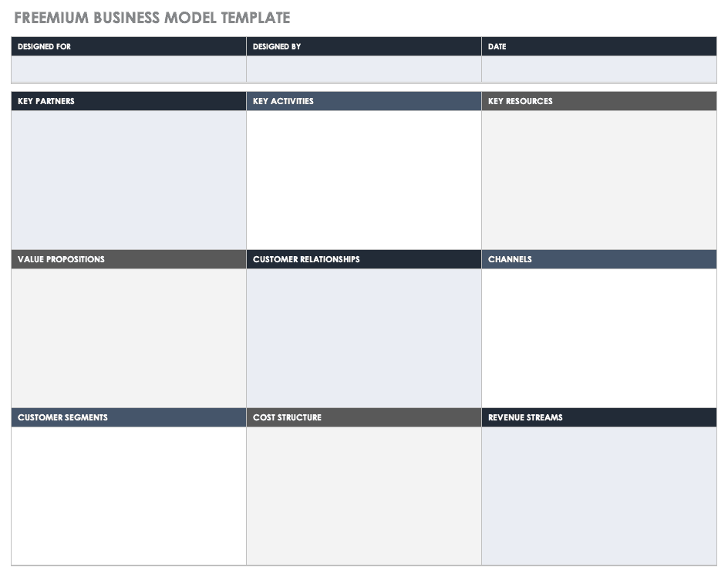
Task: Select the Key Partners header
Action: [x=129, y=101]
